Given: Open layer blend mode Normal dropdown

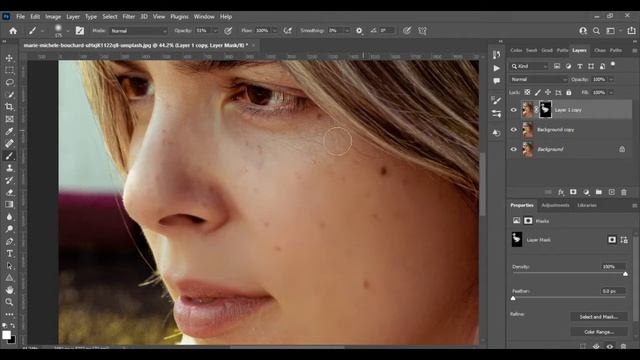Looking at the screenshot, I should point(538,80).
